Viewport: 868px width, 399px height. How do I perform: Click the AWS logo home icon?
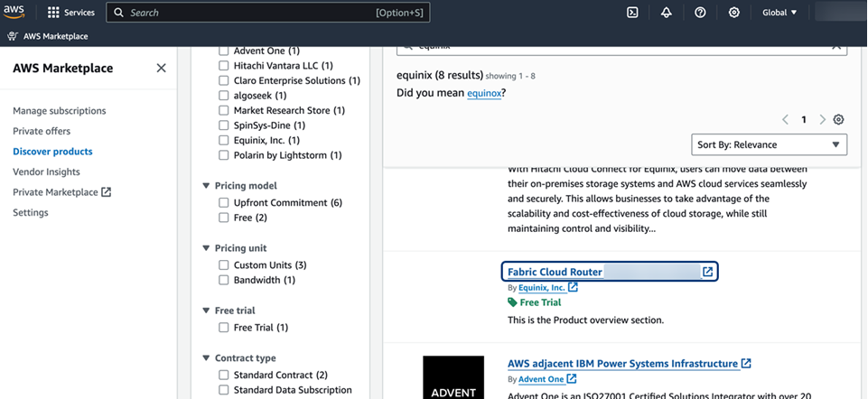(14, 12)
